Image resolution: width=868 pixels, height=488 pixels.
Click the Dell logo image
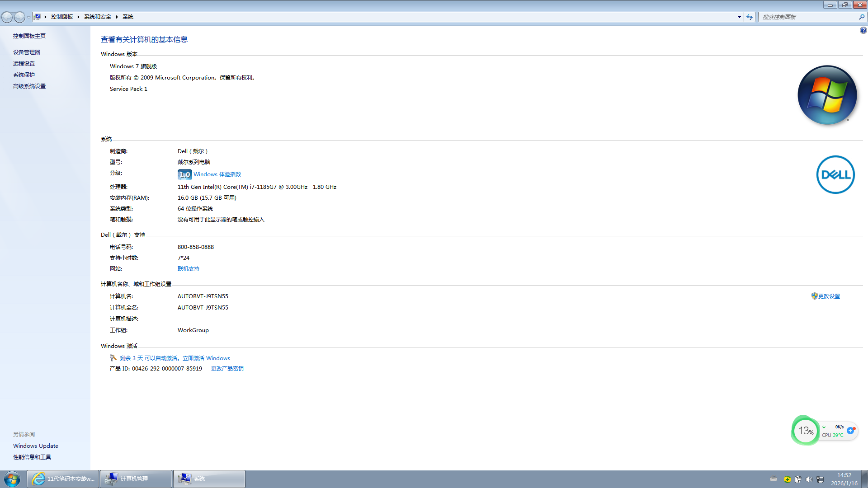click(835, 175)
